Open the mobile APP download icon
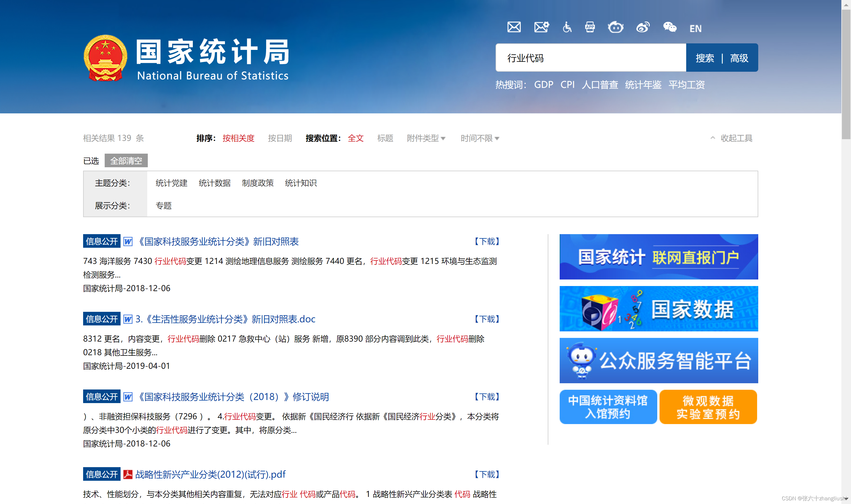Viewport: 851px width, 504px height. tap(590, 27)
